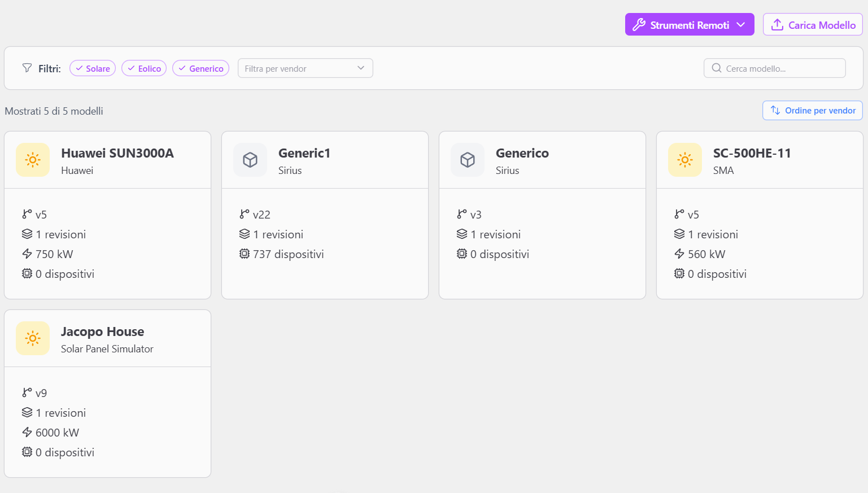
Task: Click the sun icon on Huawei SUN3000A card
Action: click(x=33, y=160)
